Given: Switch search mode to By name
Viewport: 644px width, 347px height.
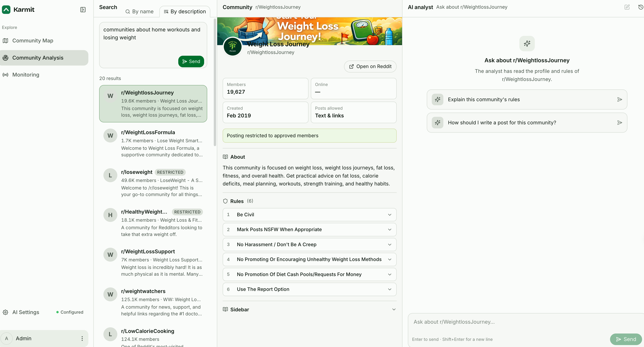Looking at the screenshot, I should pos(139,12).
